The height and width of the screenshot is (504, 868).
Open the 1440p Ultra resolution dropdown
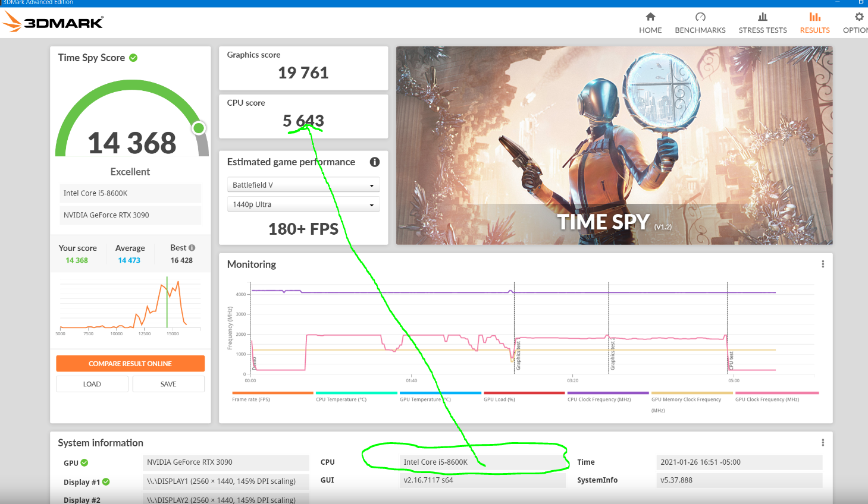(303, 204)
